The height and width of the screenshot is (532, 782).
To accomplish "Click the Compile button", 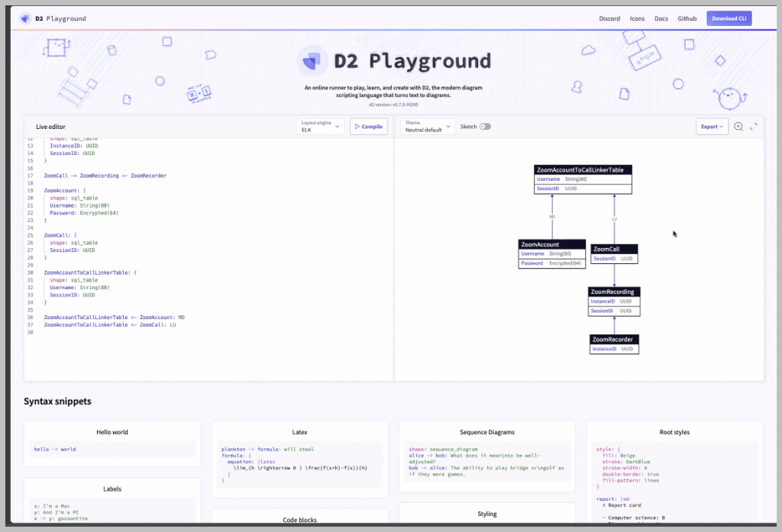I will [x=369, y=127].
